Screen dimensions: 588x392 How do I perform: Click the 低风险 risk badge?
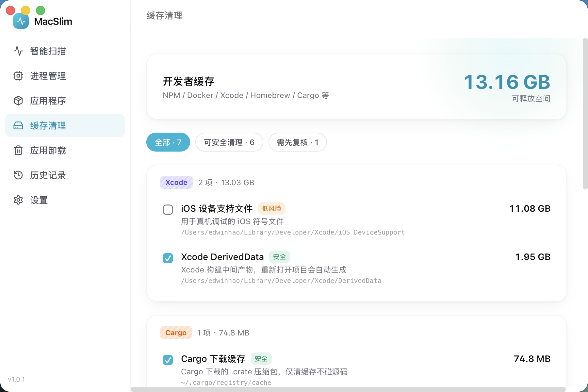coord(272,208)
